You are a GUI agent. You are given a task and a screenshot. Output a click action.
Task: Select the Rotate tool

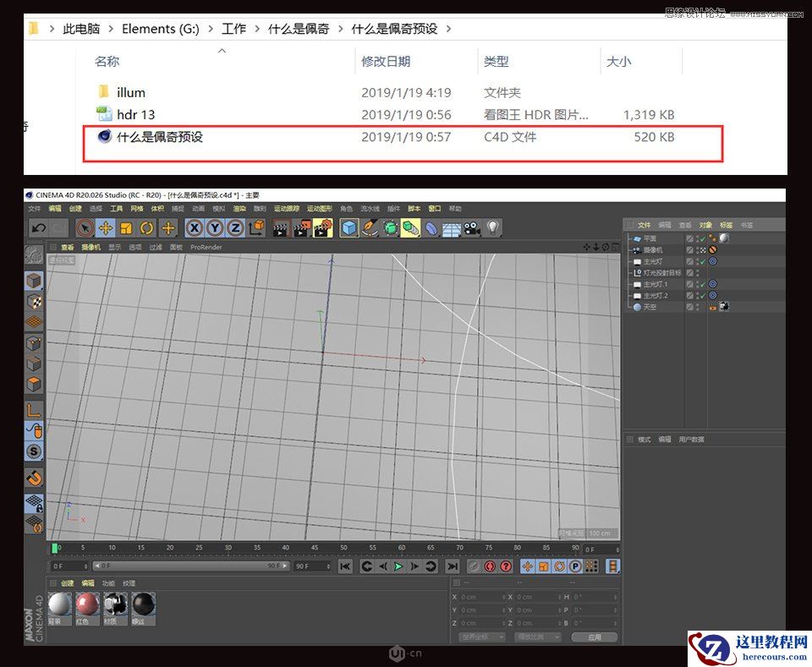(x=146, y=227)
